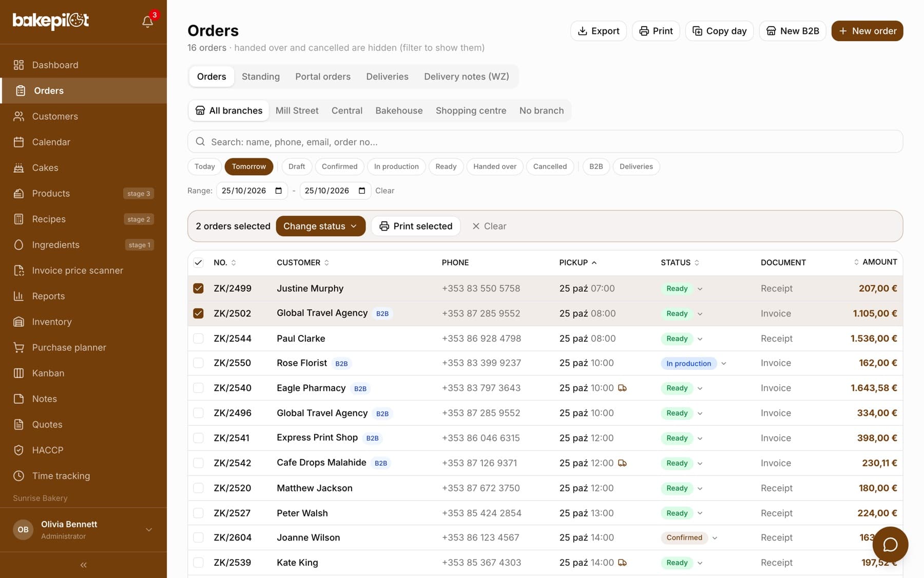Sort the table by Pickup column

click(x=578, y=263)
